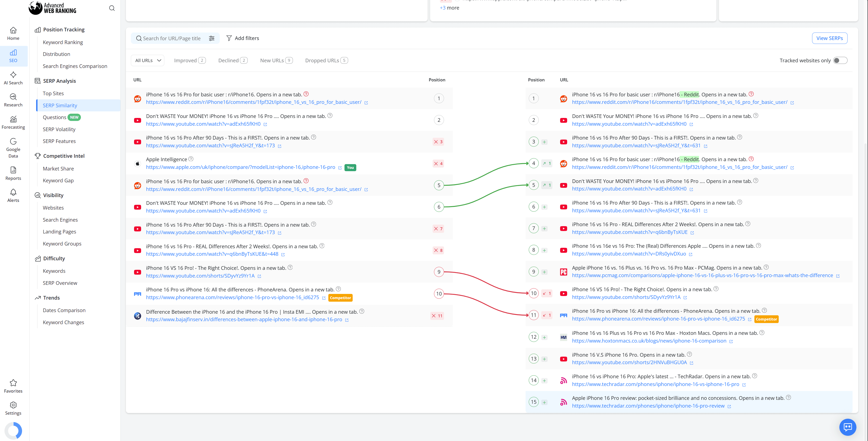868x441 pixels.
Task: Switch to the New URLs tab
Action: (x=276, y=60)
